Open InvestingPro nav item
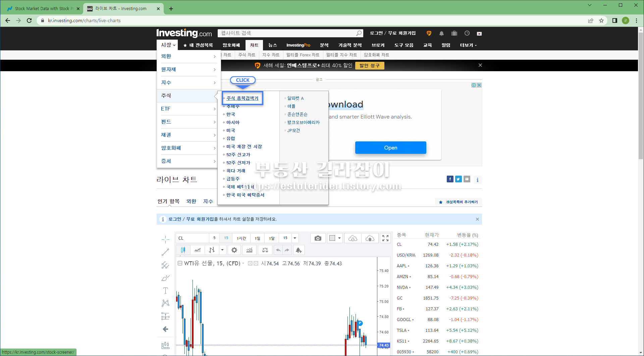This screenshot has height=356, width=644. click(x=298, y=45)
